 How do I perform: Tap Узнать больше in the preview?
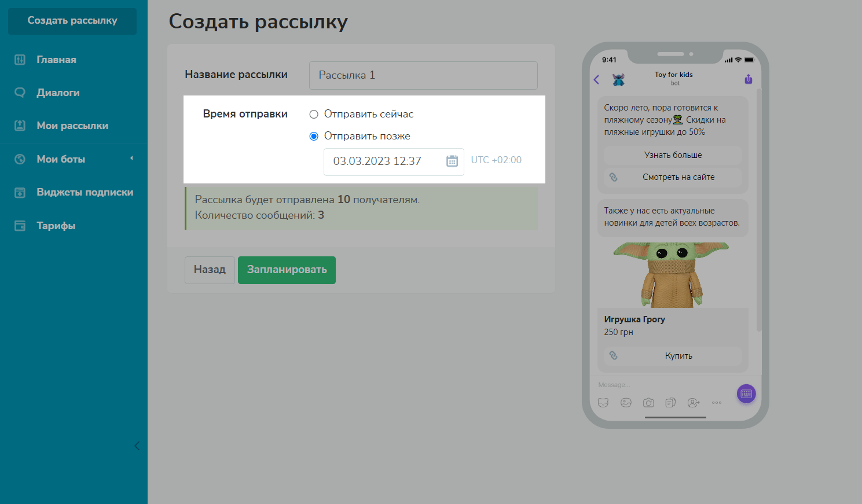pyautogui.click(x=673, y=155)
